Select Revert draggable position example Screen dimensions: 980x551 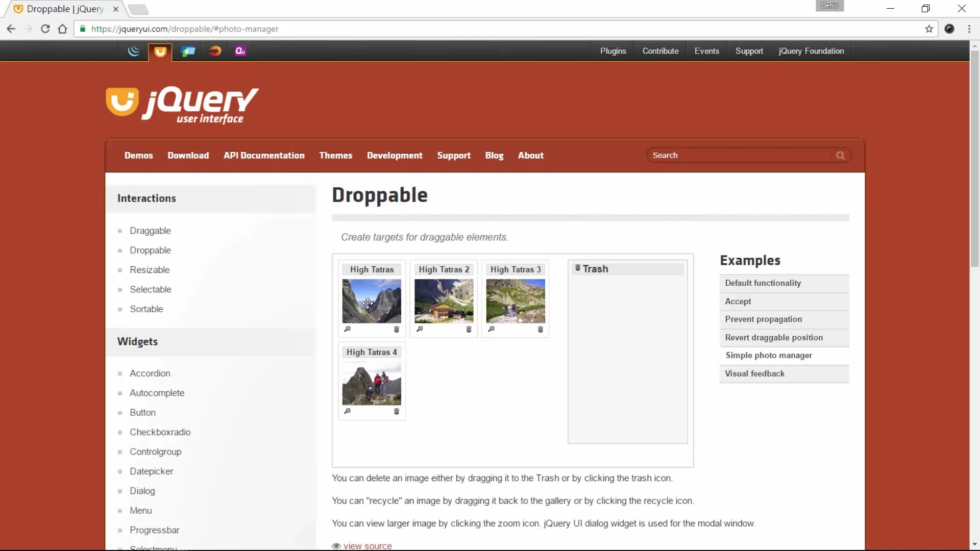point(785,338)
